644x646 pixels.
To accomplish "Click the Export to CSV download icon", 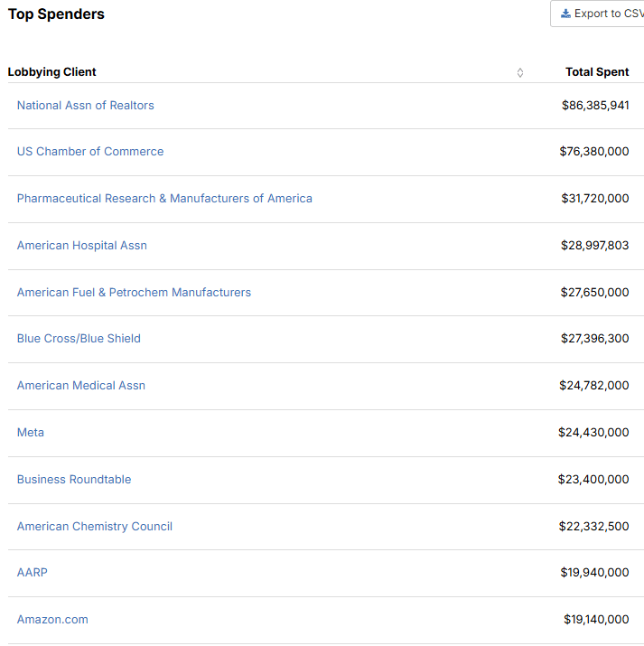I will pos(565,14).
